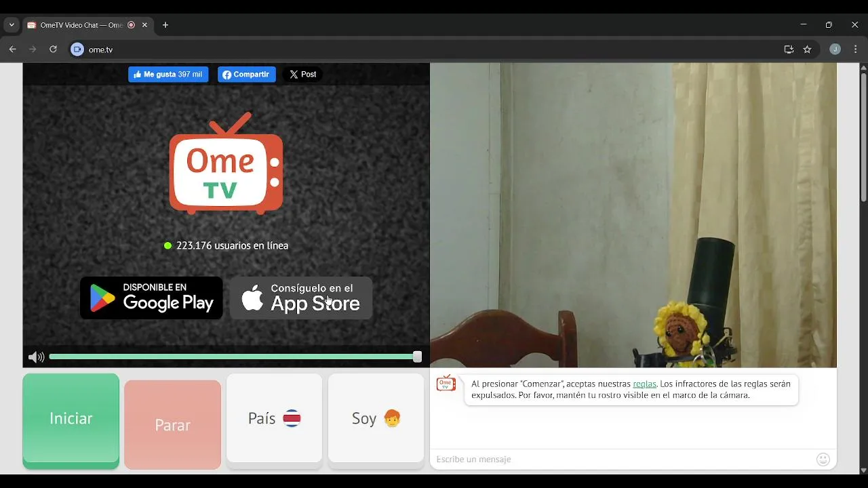
Task: Click the address bar URL ome.tv
Action: (x=100, y=49)
